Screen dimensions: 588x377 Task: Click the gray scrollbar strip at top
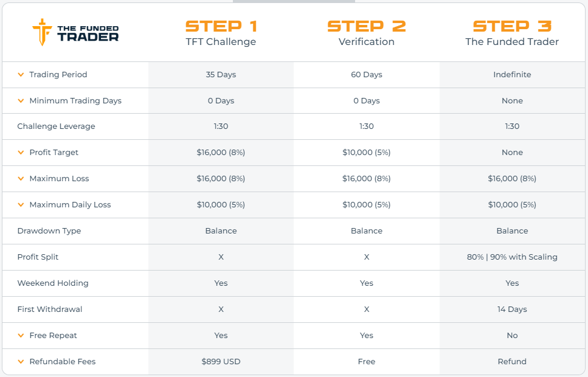[x=294, y=1]
